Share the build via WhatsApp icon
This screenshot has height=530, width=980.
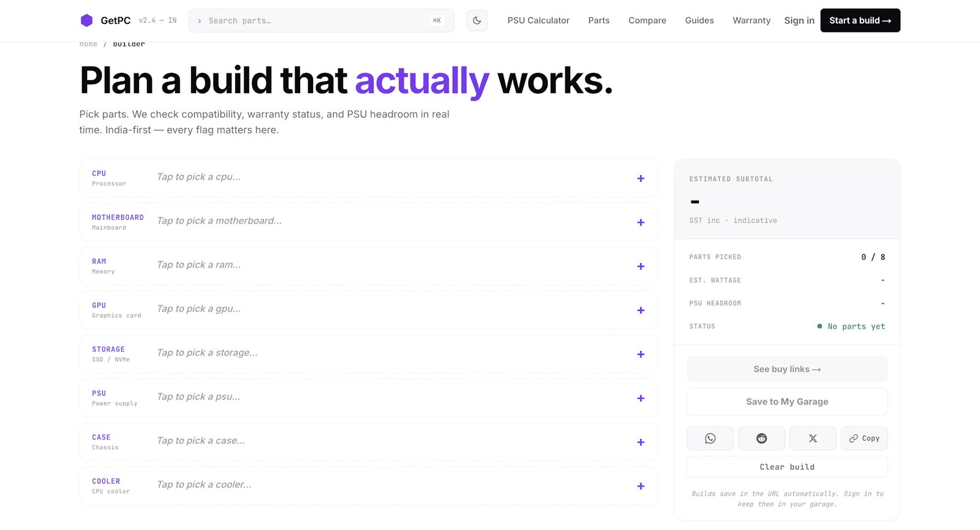coord(710,438)
